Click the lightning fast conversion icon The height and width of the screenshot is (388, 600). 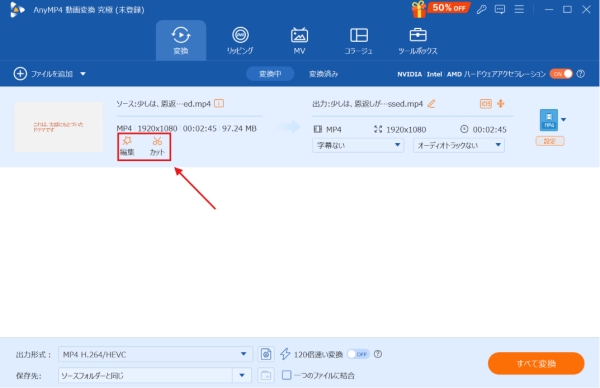click(285, 354)
